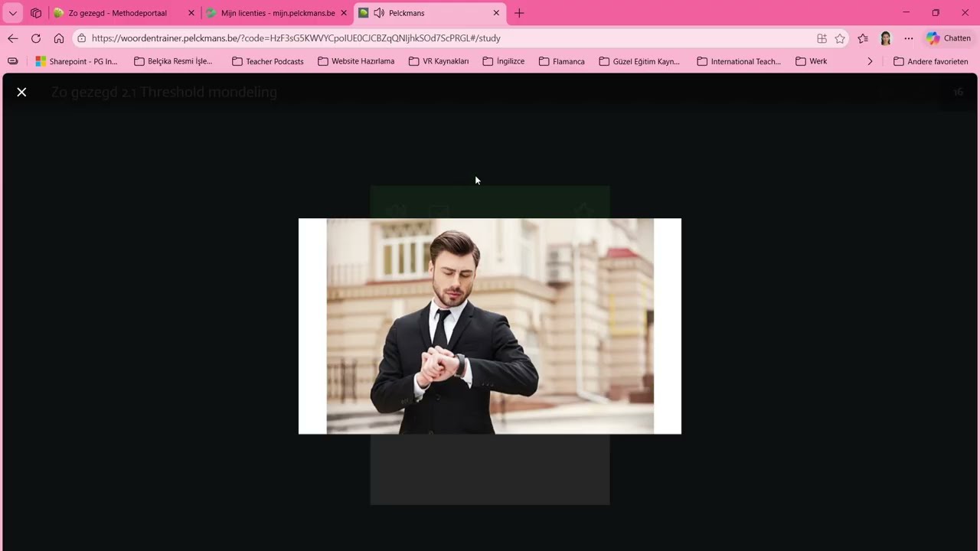Viewport: 980px width, 551px height.
Task: Open the split screen icon
Action: pyautogui.click(x=822, y=38)
